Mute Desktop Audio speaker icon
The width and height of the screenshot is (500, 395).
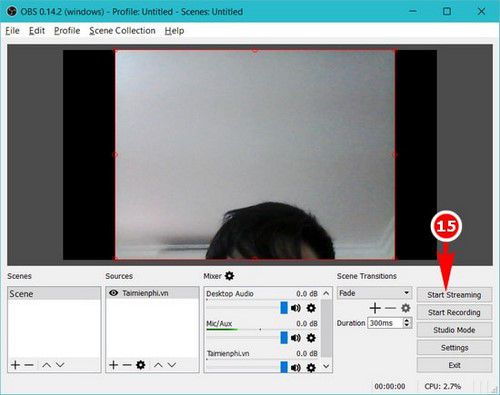pos(296,308)
